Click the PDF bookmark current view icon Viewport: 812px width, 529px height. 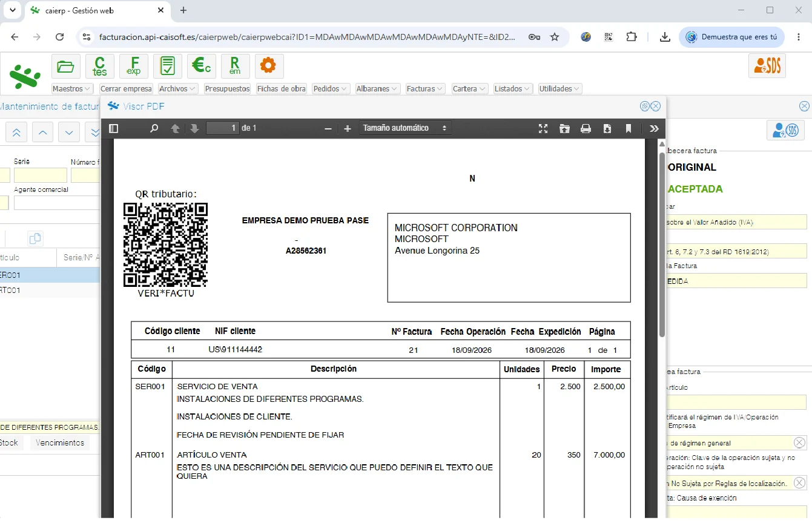coord(629,128)
